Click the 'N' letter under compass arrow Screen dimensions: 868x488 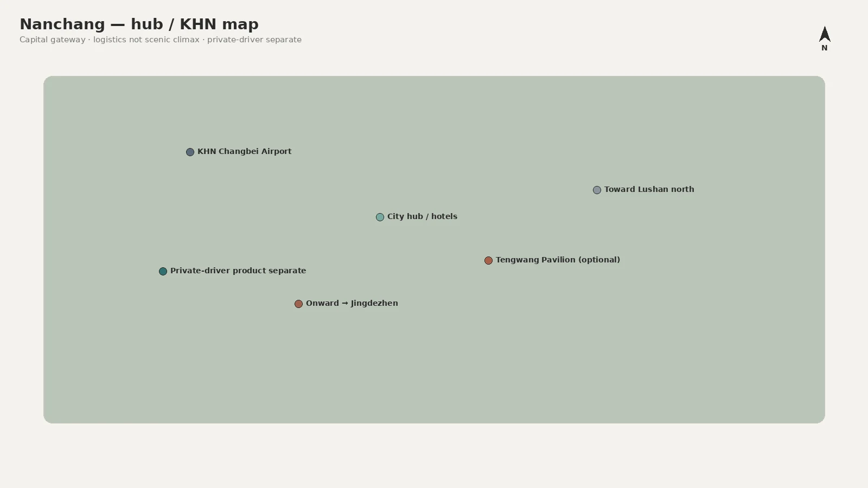coord(825,48)
